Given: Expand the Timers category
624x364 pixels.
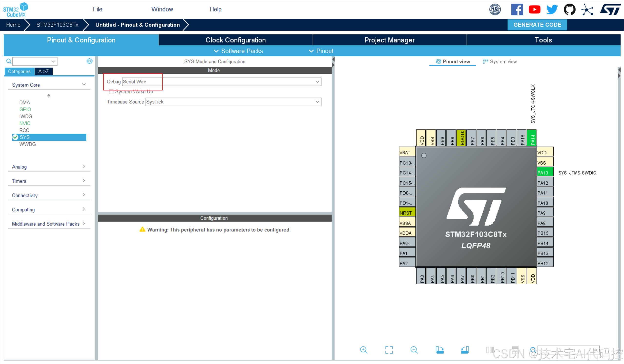Looking at the screenshot, I should (x=47, y=181).
